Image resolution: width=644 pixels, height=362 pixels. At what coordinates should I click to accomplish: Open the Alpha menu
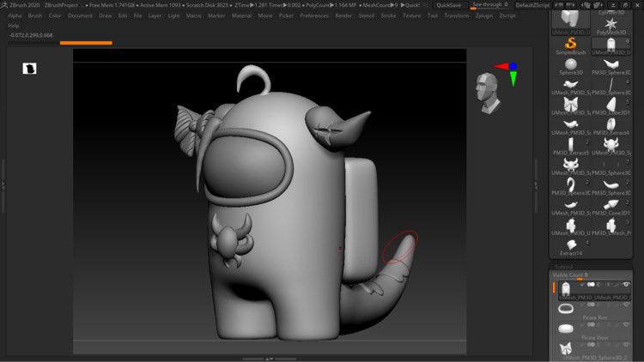coord(15,15)
